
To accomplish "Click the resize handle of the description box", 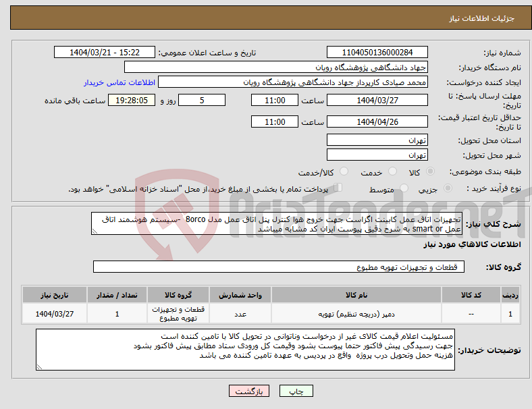I will click(95, 231).
